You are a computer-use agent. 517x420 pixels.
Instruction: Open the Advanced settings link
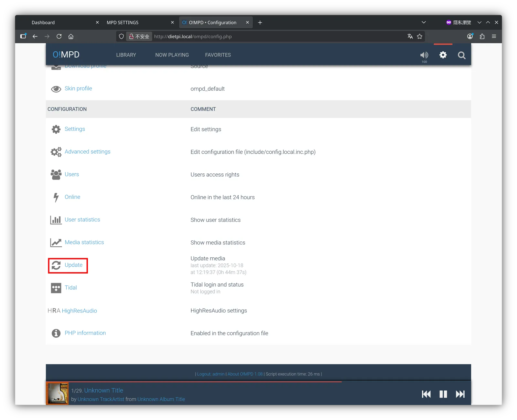point(88,152)
